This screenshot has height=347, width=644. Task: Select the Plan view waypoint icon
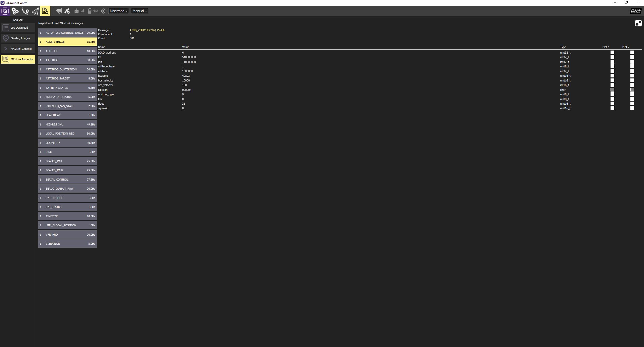[25, 11]
